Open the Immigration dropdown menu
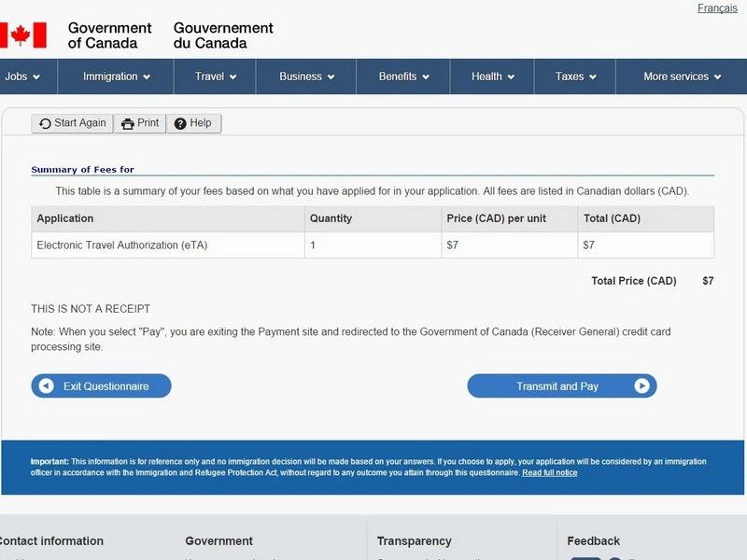The height and width of the screenshot is (560, 747). (x=116, y=77)
